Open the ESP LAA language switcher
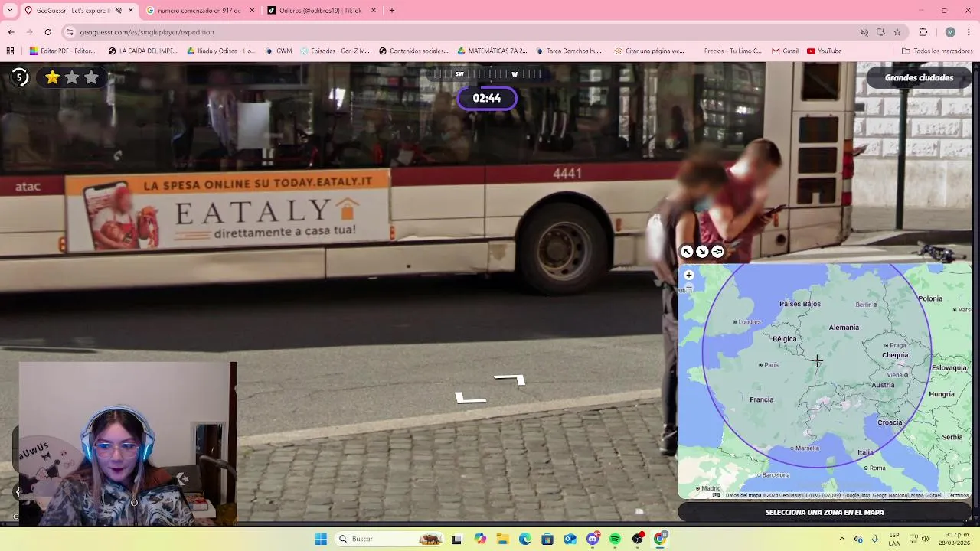 point(894,539)
